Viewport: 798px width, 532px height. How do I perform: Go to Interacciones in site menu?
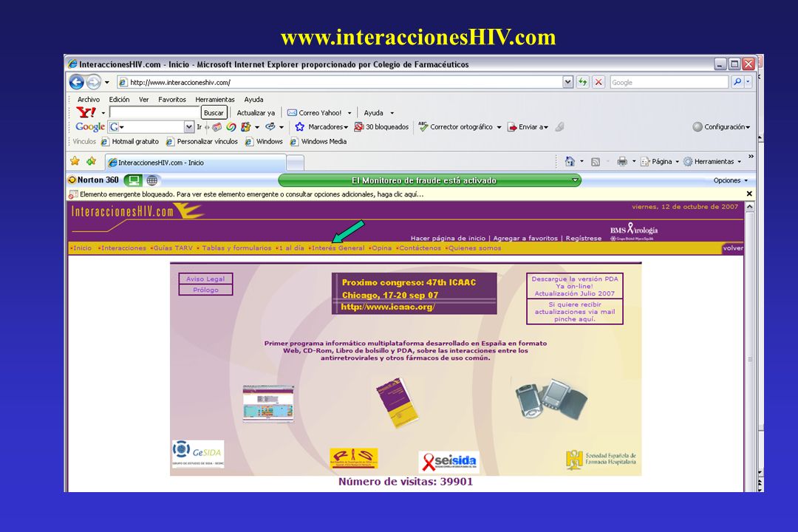point(122,248)
